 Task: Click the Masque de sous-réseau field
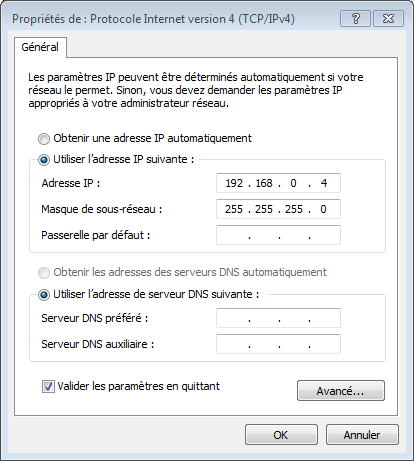point(278,209)
